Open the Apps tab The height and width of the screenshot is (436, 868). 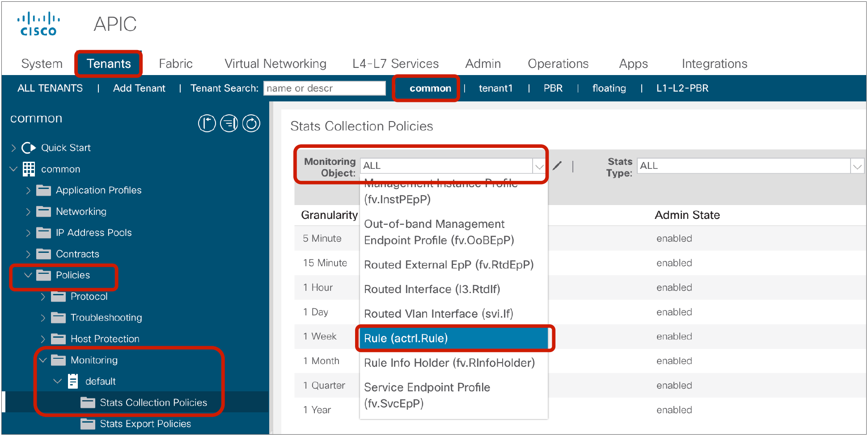click(x=633, y=64)
